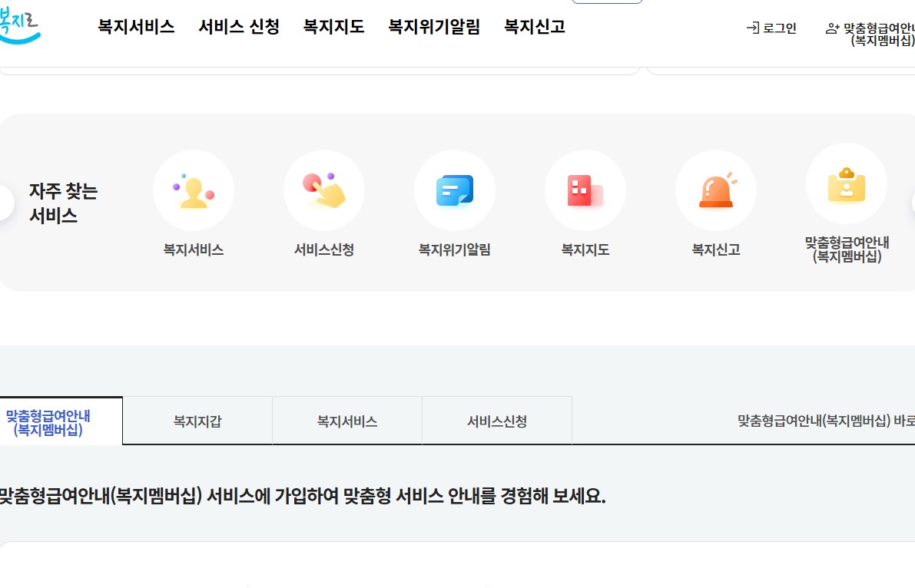The height and width of the screenshot is (588, 915).
Task: Switch to the 복지지갑 tab
Action: [x=197, y=420]
